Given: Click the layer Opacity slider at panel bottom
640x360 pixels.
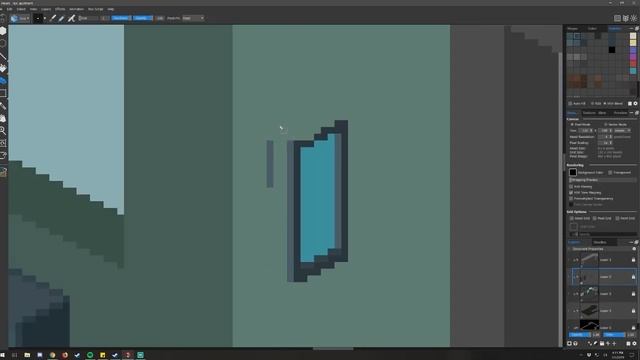Looking at the screenshot, I should pos(579,335).
